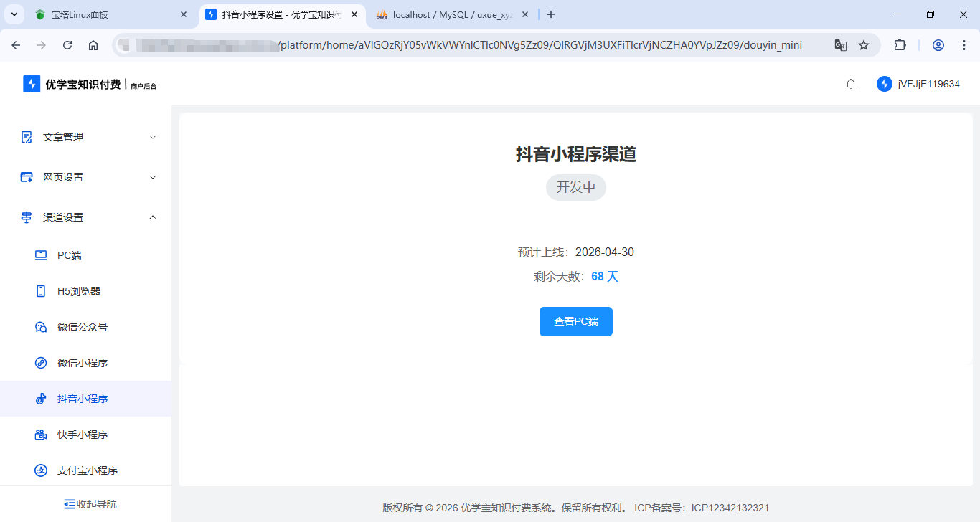Viewport: 980px width, 522px height.
Task: Click the 查看PC端 button
Action: click(x=575, y=321)
